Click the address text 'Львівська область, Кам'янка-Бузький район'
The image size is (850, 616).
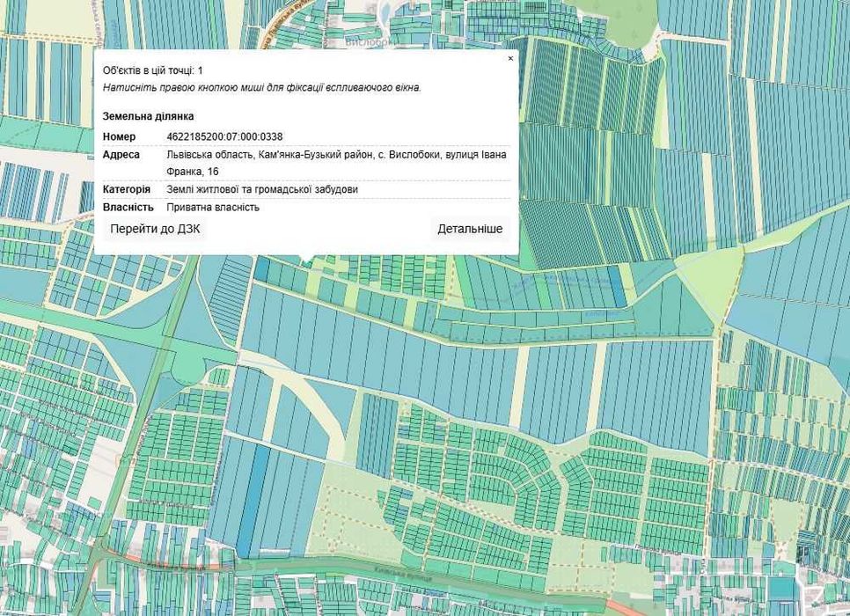[x=270, y=155]
